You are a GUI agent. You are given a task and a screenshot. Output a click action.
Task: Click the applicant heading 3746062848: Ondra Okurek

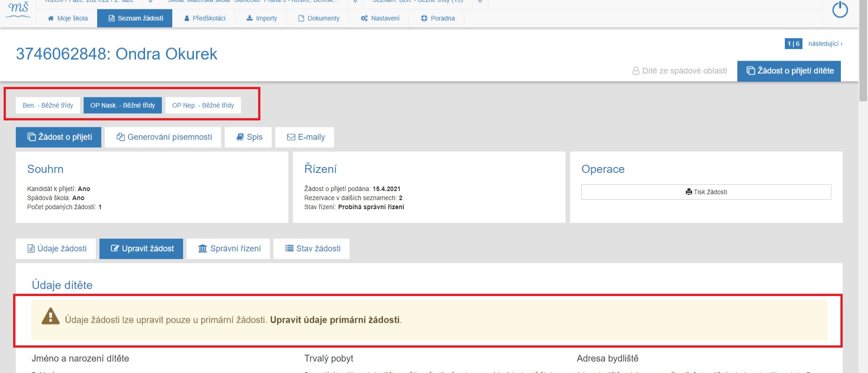117,54
